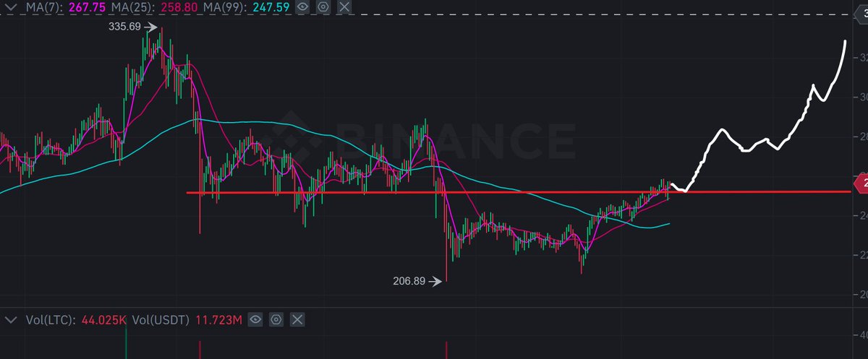Remove the MA indicator with its X icon
The height and width of the screenshot is (359, 868).
tap(346, 8)
